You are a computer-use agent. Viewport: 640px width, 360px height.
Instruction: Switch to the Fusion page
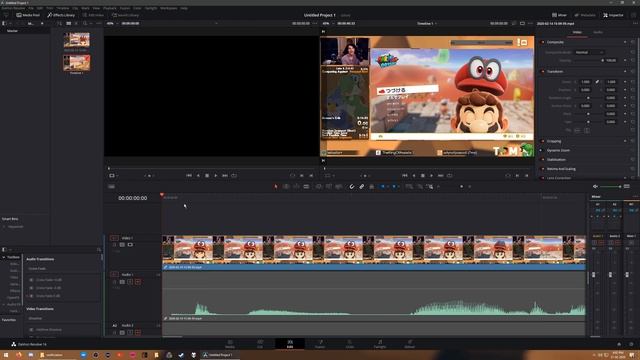[320, 344]
